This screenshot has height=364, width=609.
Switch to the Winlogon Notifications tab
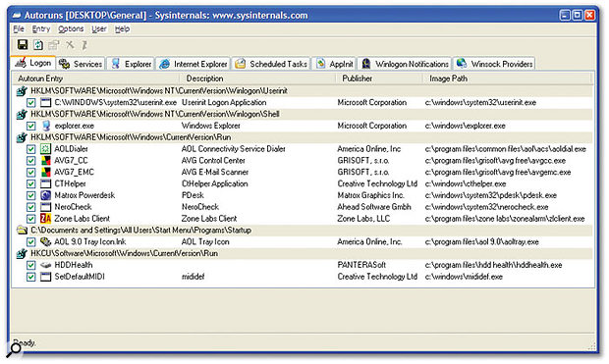[x=405, y=64]
